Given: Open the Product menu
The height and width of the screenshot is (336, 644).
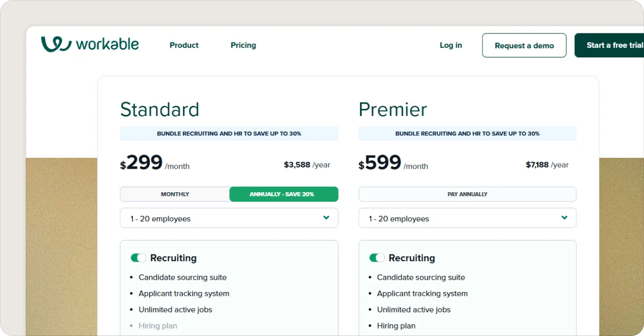Looking at the screenshot, I should click(x=184, y=45).
